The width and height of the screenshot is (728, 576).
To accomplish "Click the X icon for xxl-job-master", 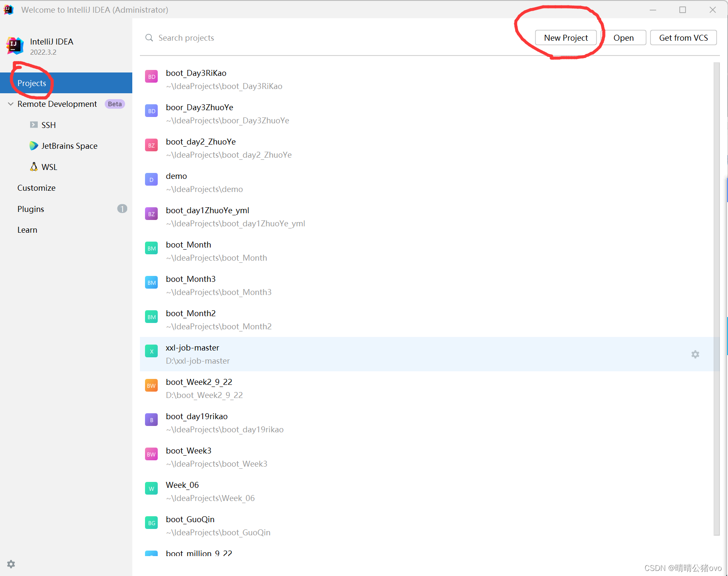I will (x=151, y=351).
